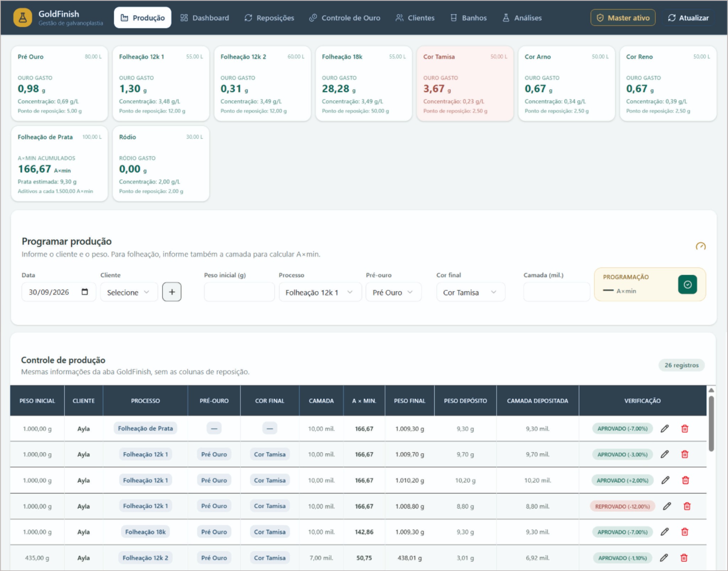Edit the REPROVADO (-12,00%) row

(x=667, y=506)
